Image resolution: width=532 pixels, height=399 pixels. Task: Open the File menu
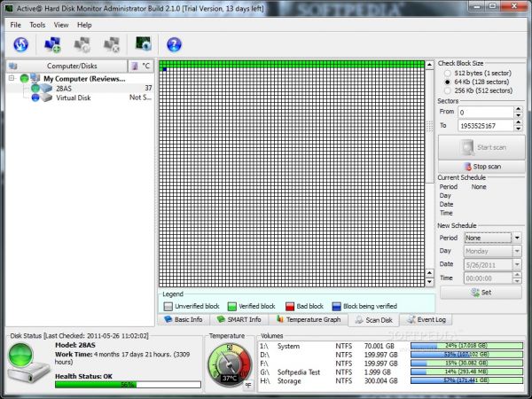pyautogui.click(x=16, y=25)
